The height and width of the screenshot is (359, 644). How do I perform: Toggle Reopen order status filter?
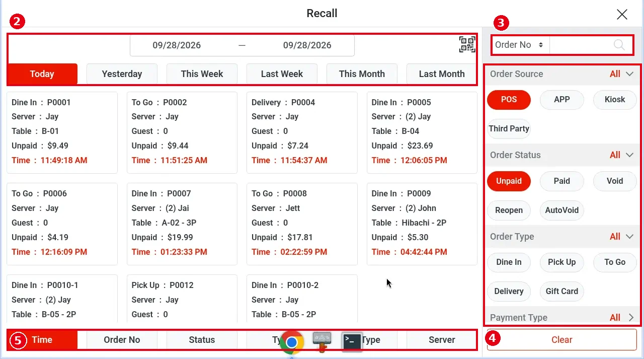509,210
